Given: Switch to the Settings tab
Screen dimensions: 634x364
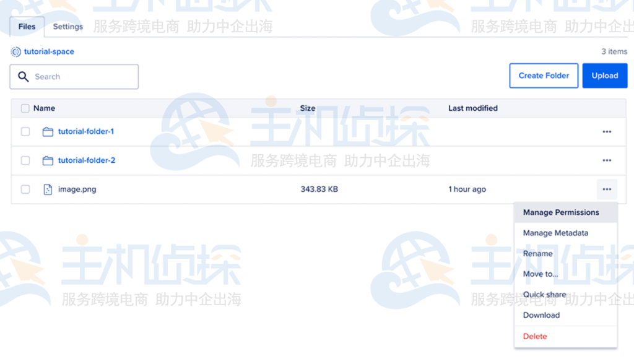Looking at the screenshot, I should (67, 27).
